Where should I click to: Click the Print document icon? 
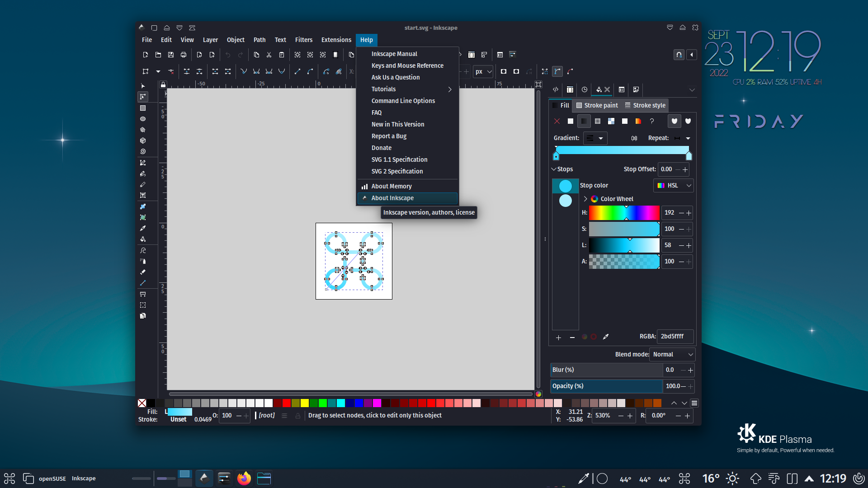184,55
